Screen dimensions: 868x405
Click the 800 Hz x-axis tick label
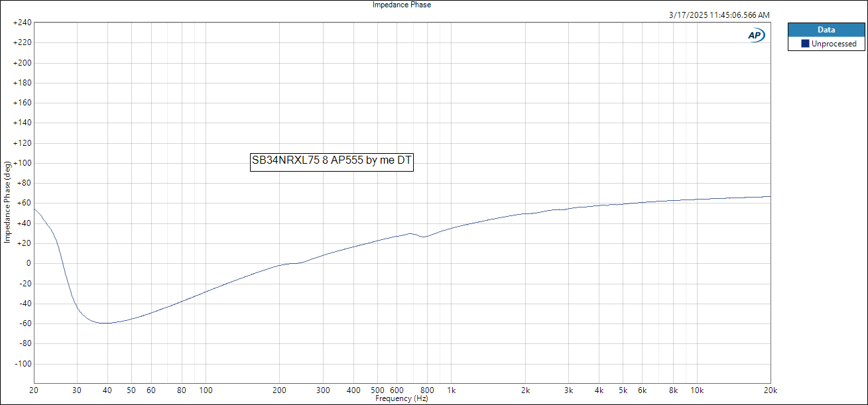[x=427, y=390]
